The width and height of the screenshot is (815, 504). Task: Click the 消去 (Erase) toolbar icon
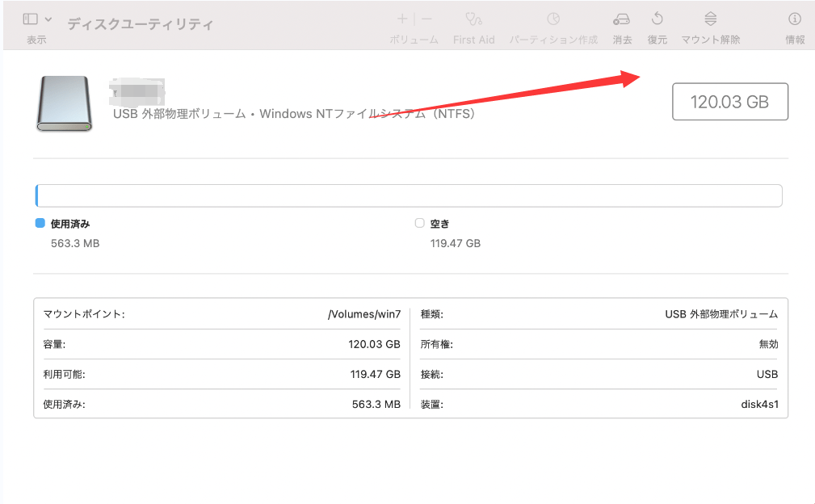coord(621,24)
